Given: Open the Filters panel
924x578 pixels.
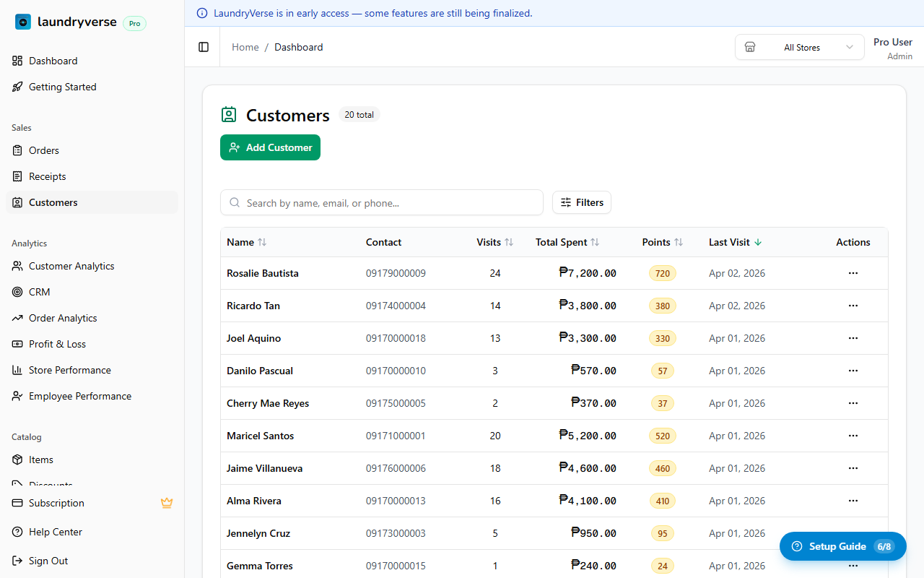Looking at the screenshot, I should (x=582, y=202).
